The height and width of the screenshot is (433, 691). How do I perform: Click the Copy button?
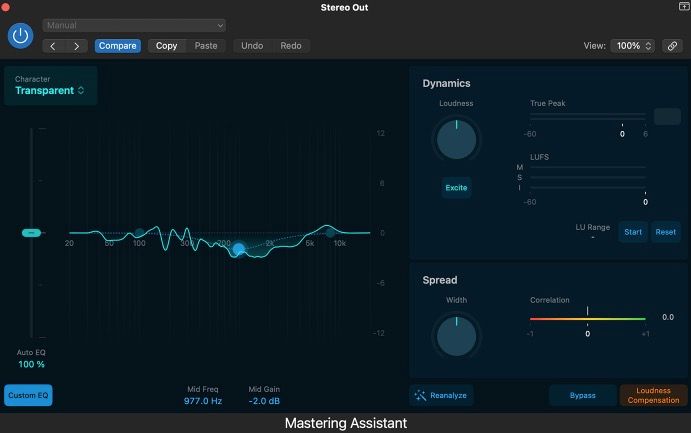(x=166, y=46)
